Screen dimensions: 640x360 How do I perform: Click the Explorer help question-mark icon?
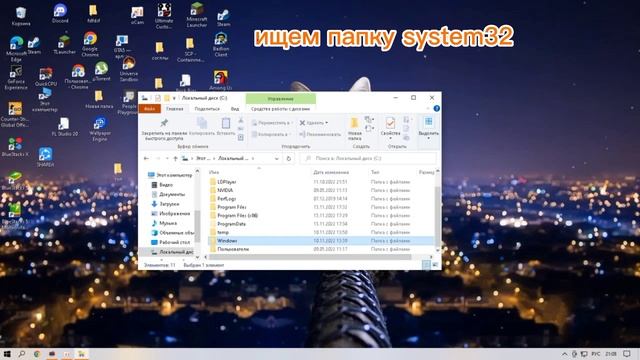coord(436,109)
